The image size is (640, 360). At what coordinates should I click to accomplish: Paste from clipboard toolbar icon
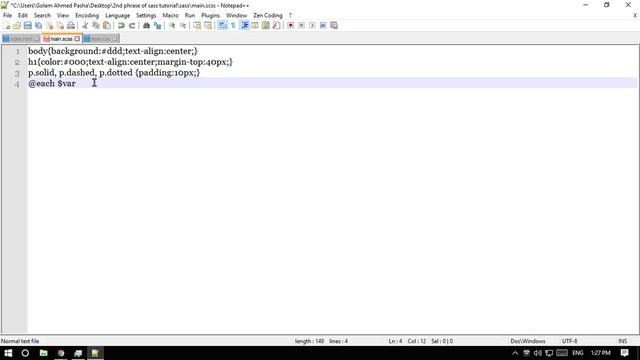pos(107,25)
